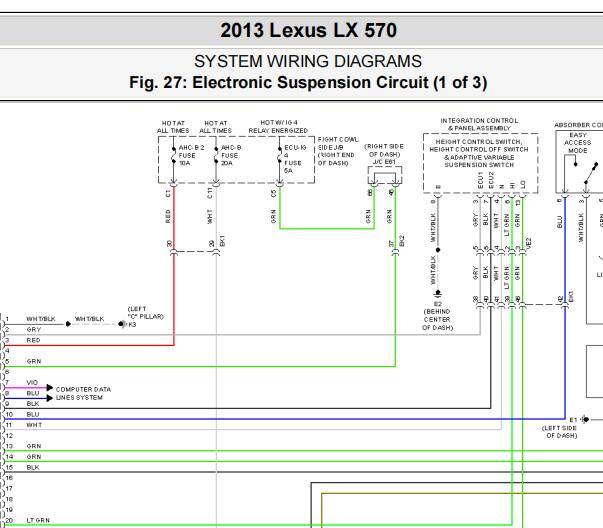Click pin 13 'GRN' wire label
This screenshot has width=603, height=528.
click(34, 446)
